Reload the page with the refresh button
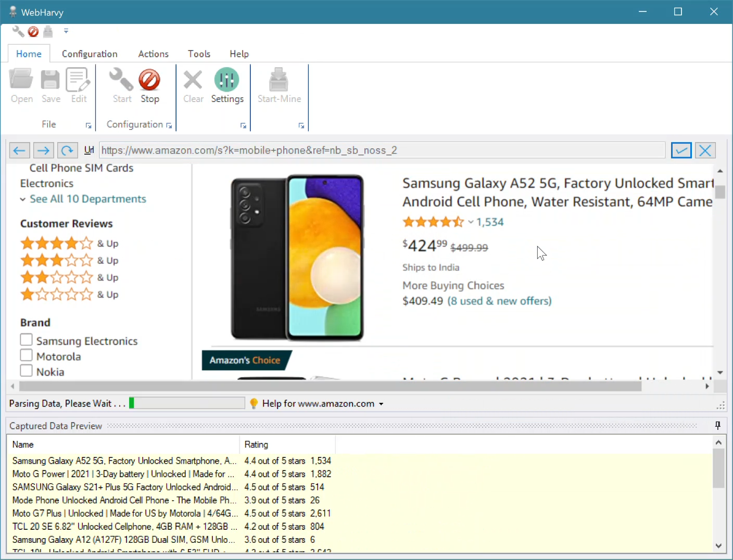The image size is (733, 560). (67, 150)
